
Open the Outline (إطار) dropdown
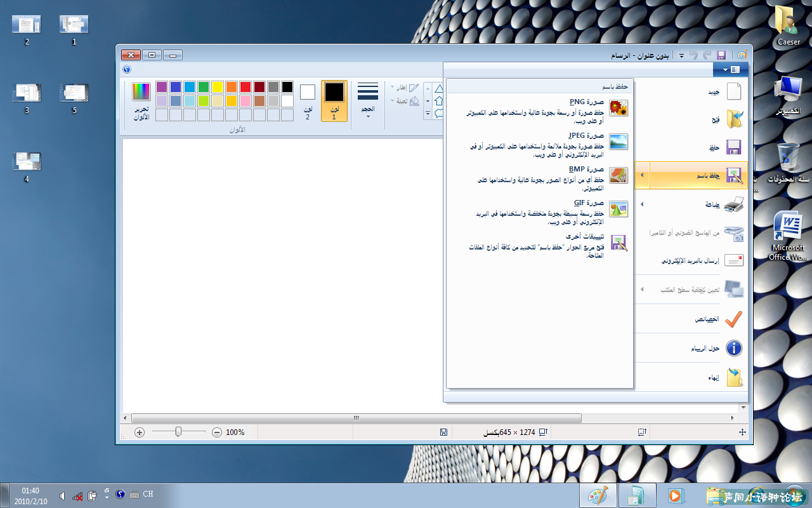(404, 88)
